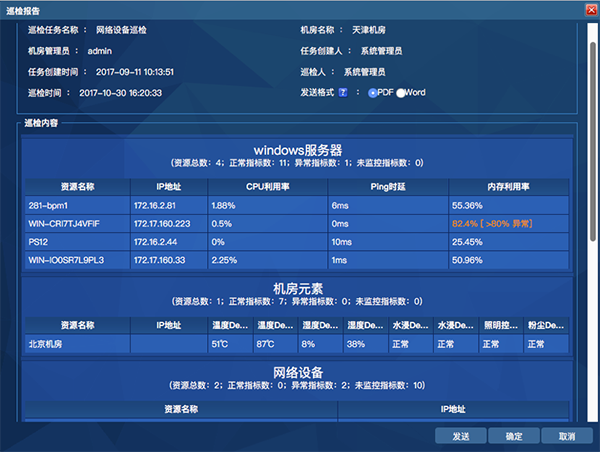Screen dimensions: 600x452
Task: Close the 巡检报告 dialog
Action: (590, 9)
